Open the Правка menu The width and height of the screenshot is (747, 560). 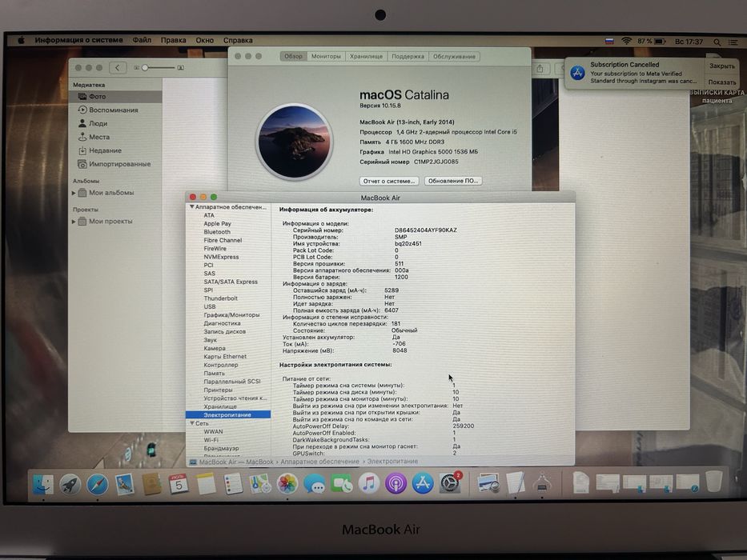point(174,41)
